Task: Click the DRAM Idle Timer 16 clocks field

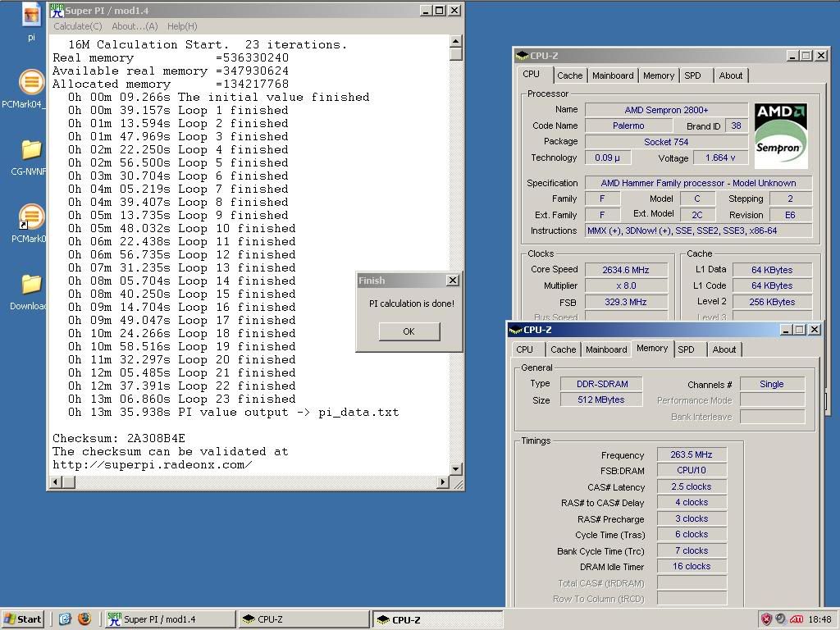Action: (692, 566)
